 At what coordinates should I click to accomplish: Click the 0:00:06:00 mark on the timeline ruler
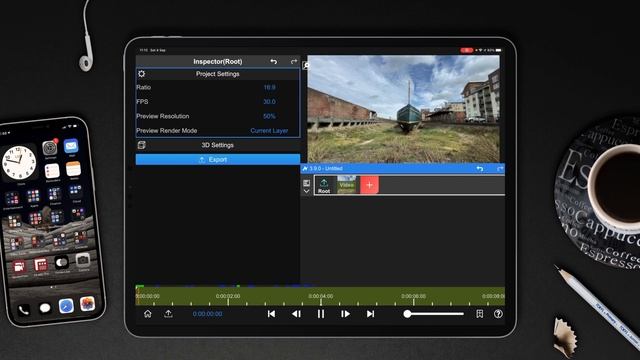point(413,296)
